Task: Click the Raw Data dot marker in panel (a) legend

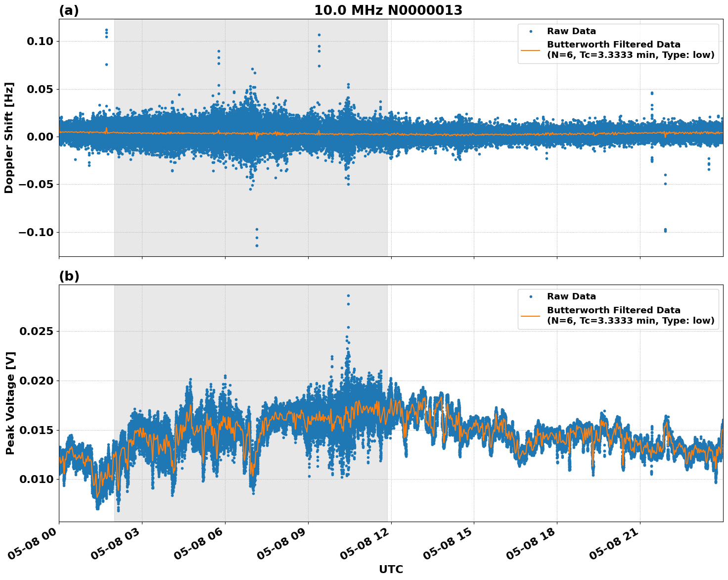Action: (532, 31)
